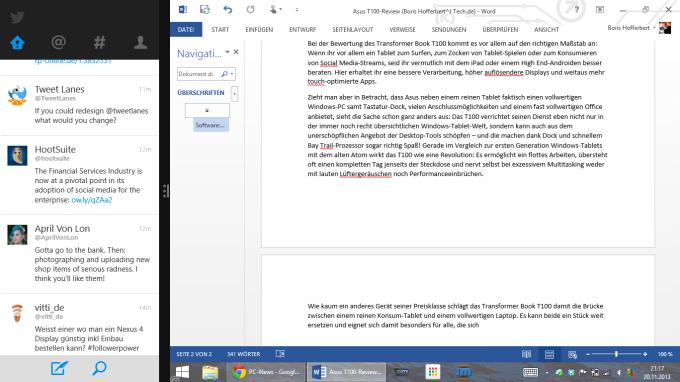Switch to SENDUNGEN ribbon tab
Image resolution: width=680 pixels, height=382 pixels.
449,29
